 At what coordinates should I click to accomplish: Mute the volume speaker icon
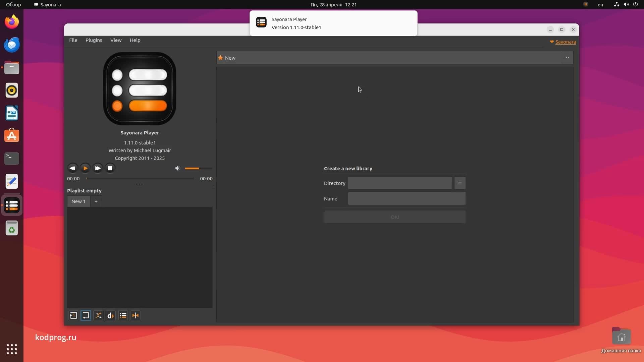pos(177,168)
